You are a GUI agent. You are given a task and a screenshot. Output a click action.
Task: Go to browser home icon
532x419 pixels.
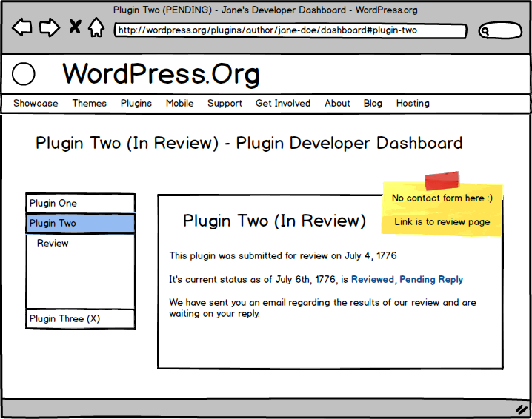click(96, 28)
